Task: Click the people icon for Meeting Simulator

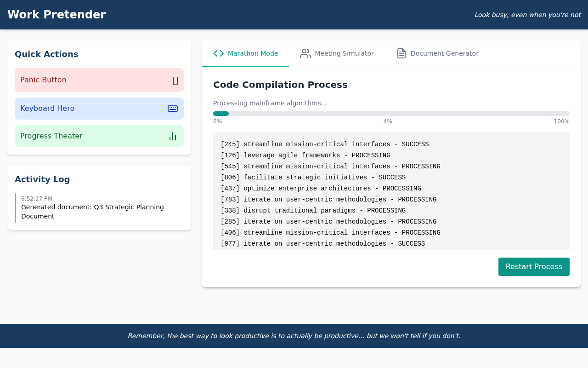Action: [x=305, y=53]
